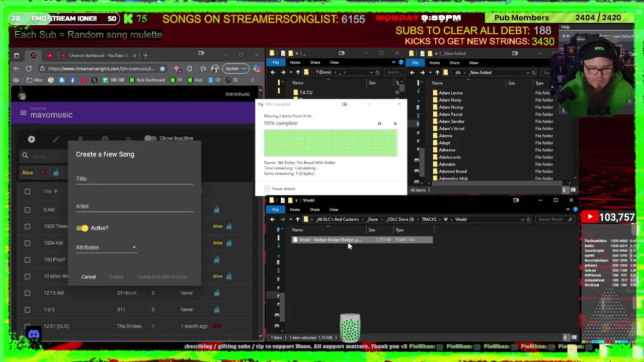Open the Google bookmark icon

51,80
